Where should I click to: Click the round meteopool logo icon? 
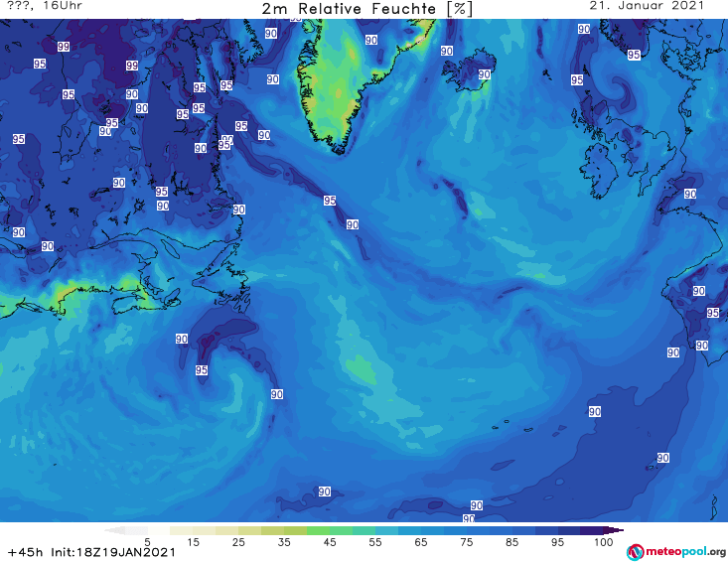click(x=635, y=552)
